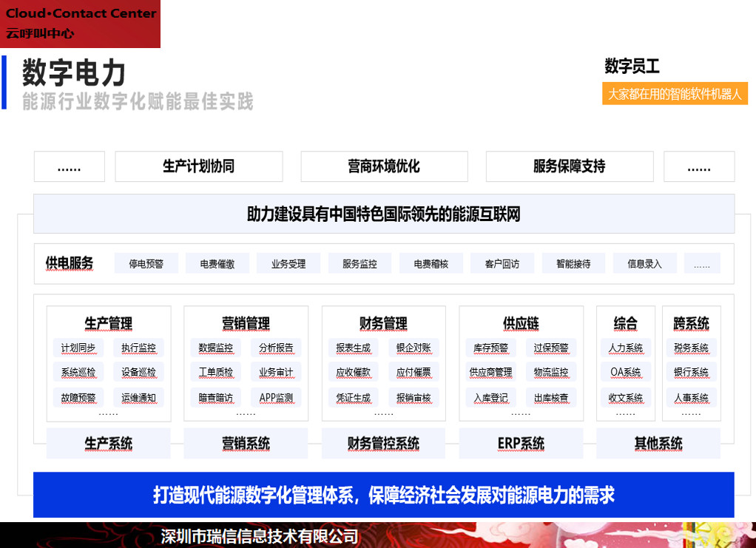The image size is (756, 548).
Task: Select the 客户回访 tag
Action: (502, 263)
